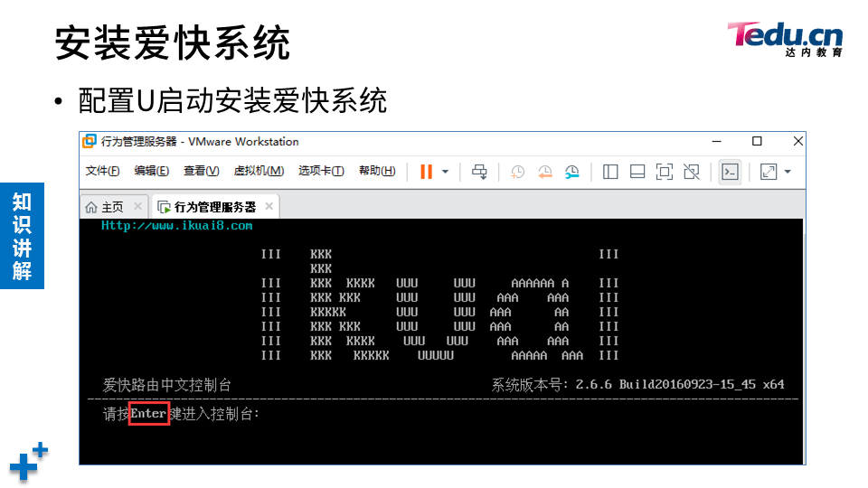This screenshot has width=868, height=488.
Task: Close the 行为管理服务器 tab
Action: click(x=269, y=206)
